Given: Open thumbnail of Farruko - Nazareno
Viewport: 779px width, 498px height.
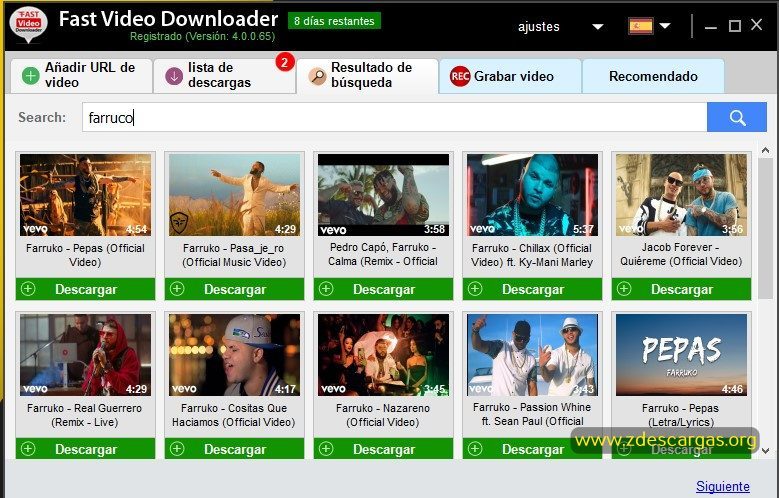Looking at the screenshot, I should [x=384, y=355].
